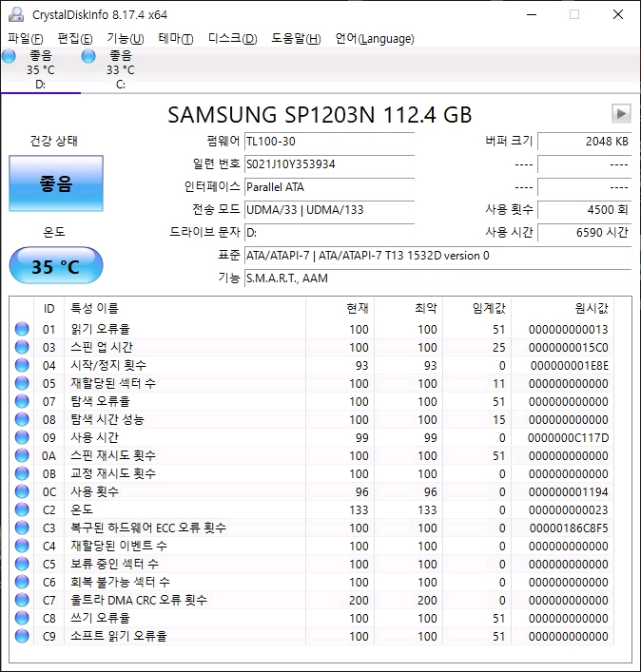641x672 pixels.
Task: Open the 기능(U) menu
Action: click(x=126, y=39)
